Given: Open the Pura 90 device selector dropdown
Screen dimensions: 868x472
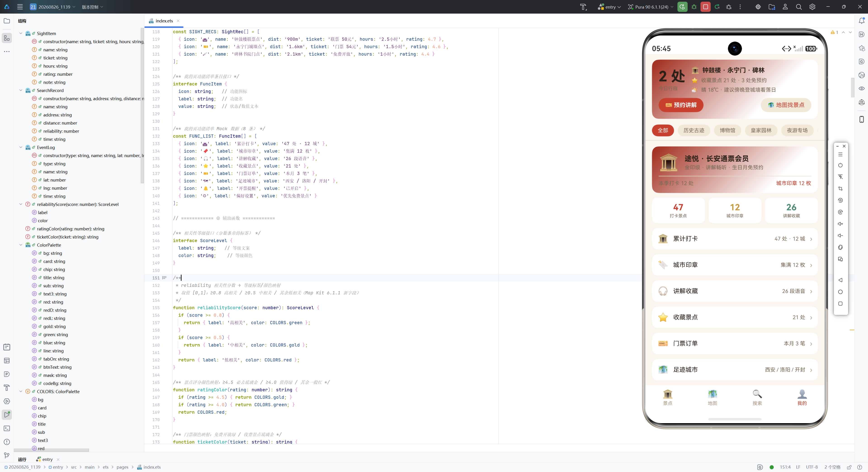Looking at the screenshot, I should point(651,7).
